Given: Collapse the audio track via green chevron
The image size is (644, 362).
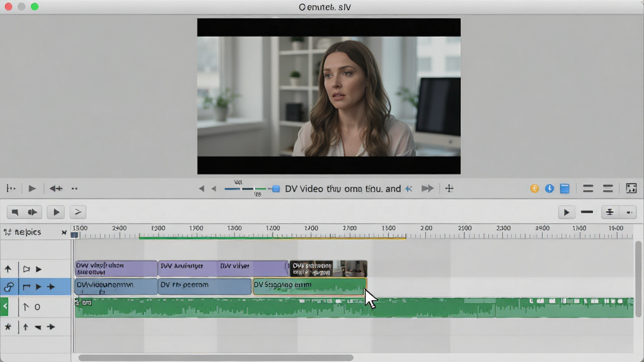Looking at the screenshot, I should coord(4,307).
